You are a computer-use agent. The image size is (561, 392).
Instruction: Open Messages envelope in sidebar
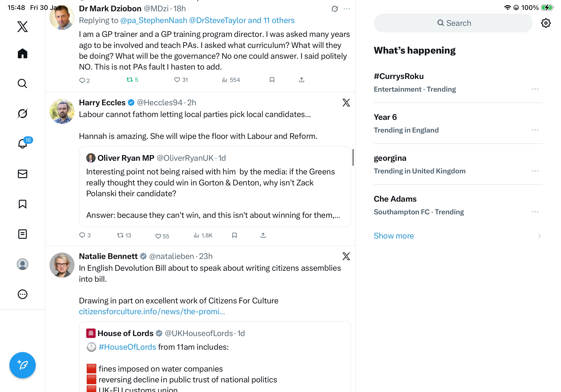(x=23, y=174)
